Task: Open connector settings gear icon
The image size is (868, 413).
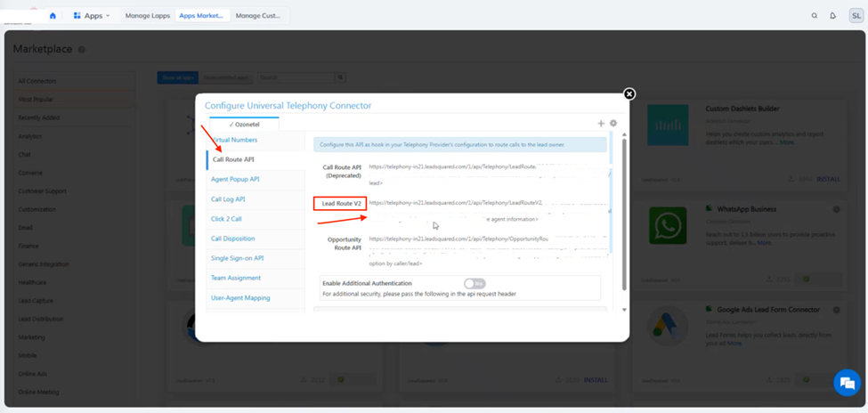Action: (613, 124)
